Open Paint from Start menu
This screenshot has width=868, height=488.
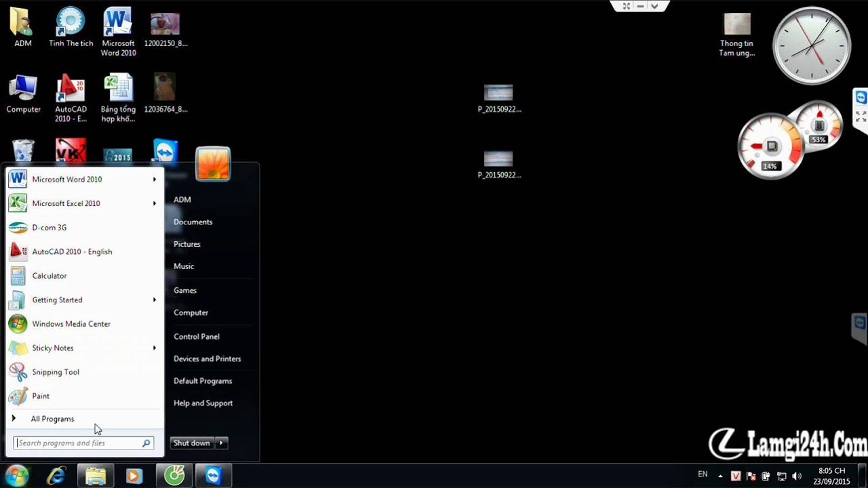tap(83, 396)
